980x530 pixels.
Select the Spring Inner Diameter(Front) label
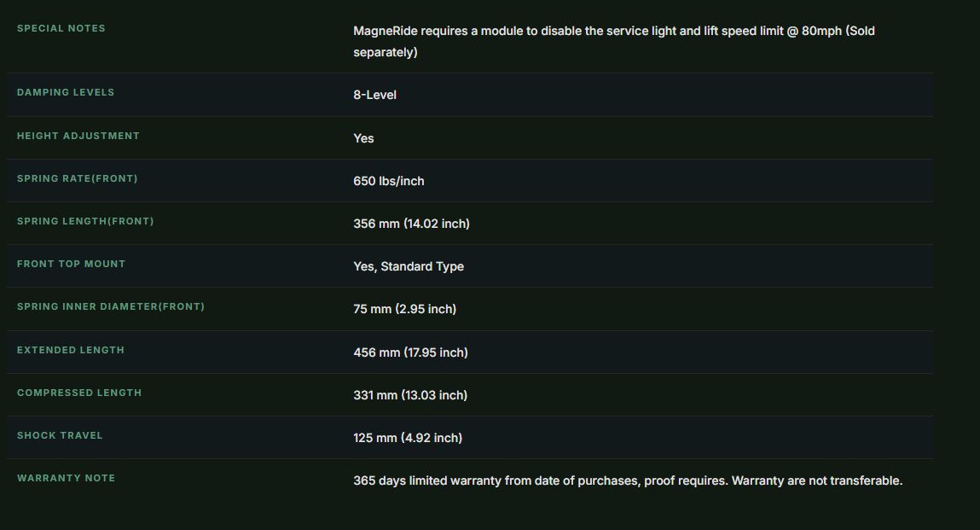(111, 306)
